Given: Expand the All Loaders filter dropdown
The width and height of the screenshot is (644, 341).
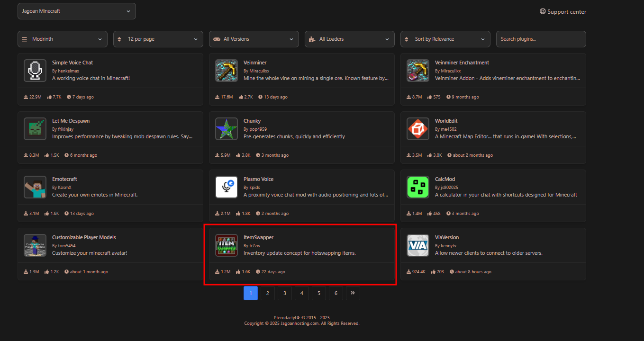Looking at the screenshot, I should 350,39.
